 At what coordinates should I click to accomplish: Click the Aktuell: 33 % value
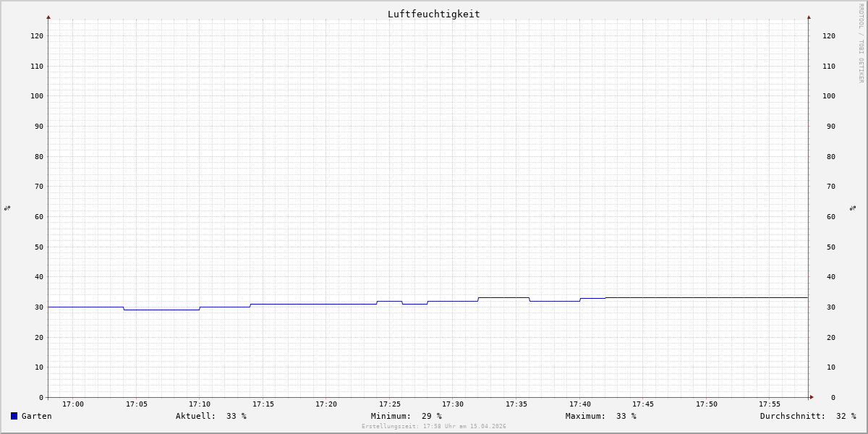(211, 416)
